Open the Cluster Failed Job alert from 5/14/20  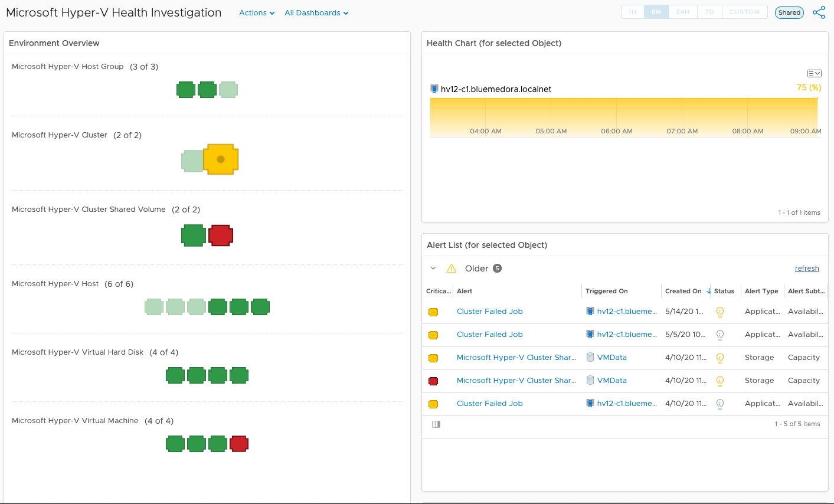click(x=490, y=312)
